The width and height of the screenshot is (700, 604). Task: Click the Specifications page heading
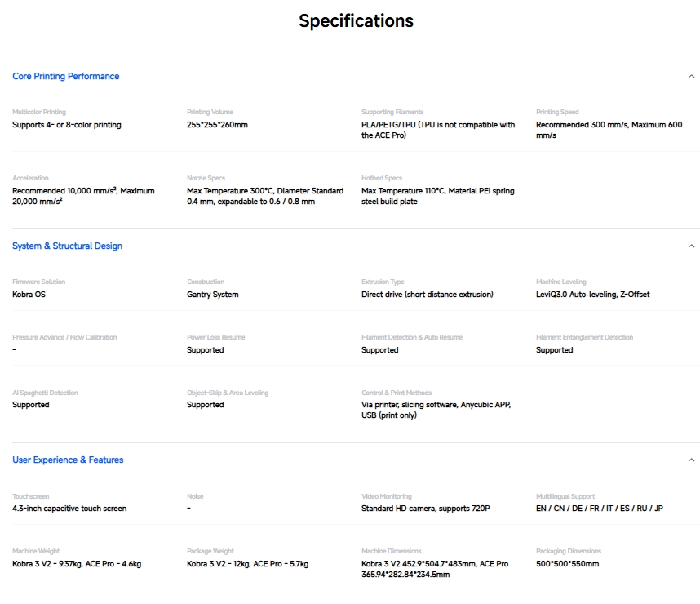(x=356, y=20)
